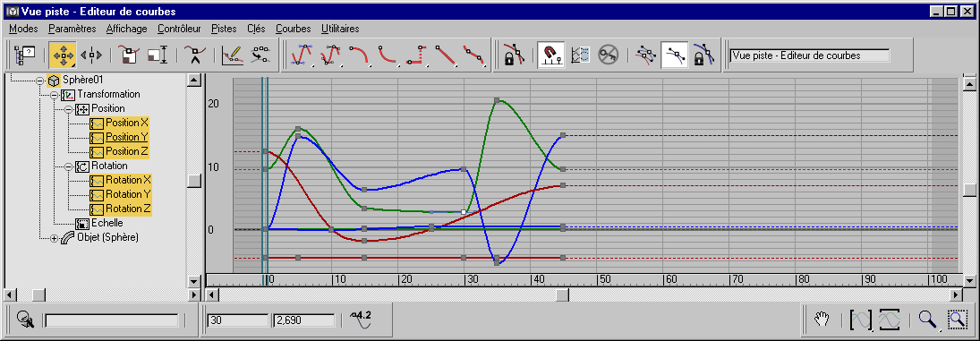Toggle Show Tangents on selected keys
The width and height of the screenshot is (980, 341).
676,55
